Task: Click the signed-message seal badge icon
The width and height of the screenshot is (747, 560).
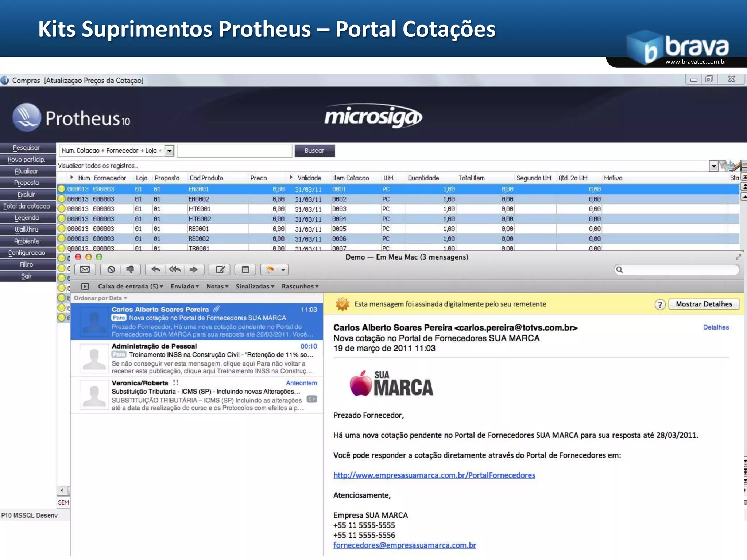Action: (342, 304)
